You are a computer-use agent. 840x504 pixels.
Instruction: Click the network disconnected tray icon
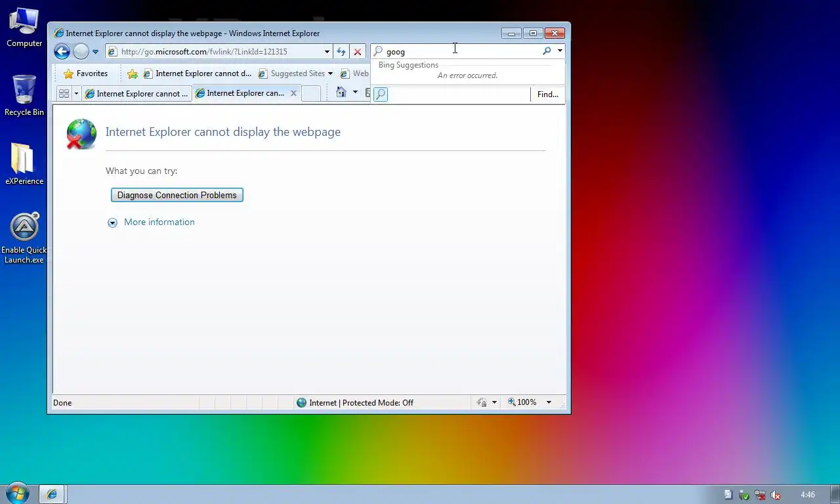click(x=760, y=495)
